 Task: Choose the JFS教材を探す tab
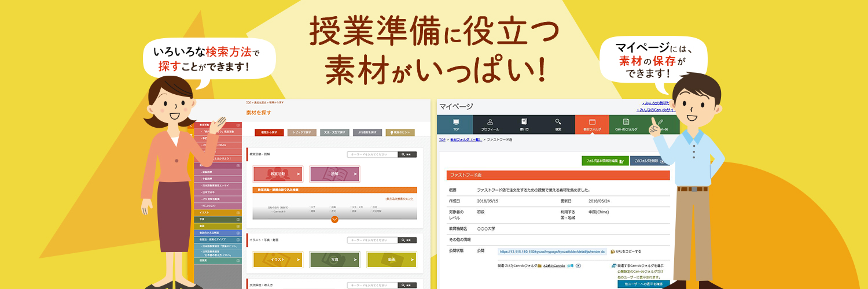[x=367, y=132]
